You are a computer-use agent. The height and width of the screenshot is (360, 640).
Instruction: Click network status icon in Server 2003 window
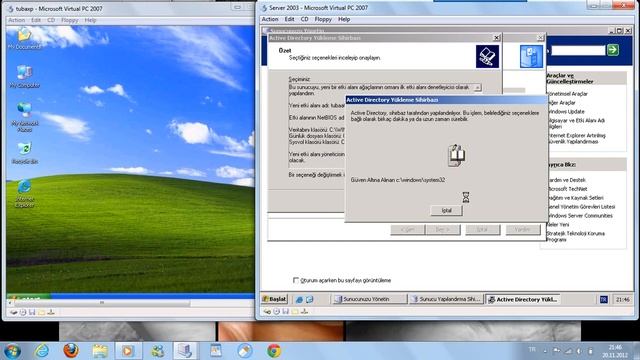[x=304, y=311]
